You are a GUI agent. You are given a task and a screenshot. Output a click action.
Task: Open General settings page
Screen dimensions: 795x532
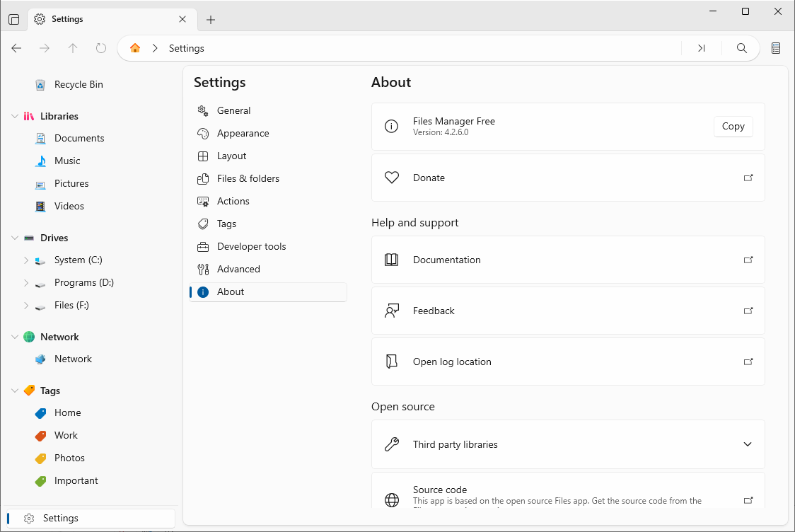(x=267, y=110)
